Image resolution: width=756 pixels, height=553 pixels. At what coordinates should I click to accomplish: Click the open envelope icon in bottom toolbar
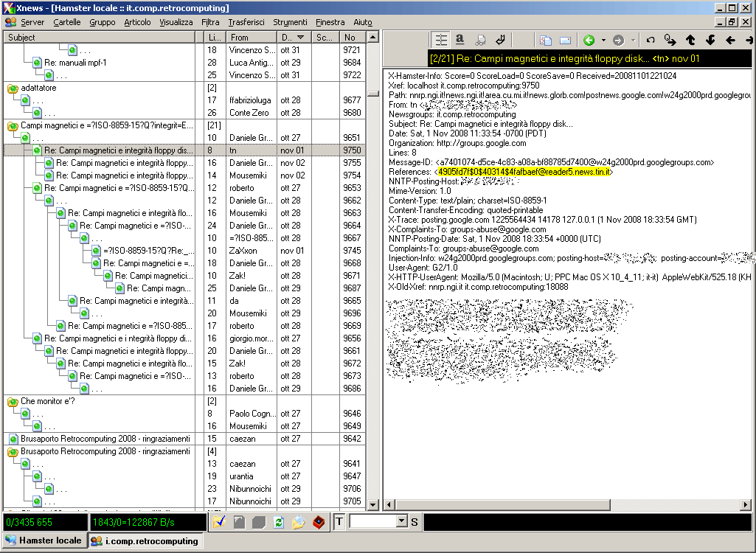[298, 522]
